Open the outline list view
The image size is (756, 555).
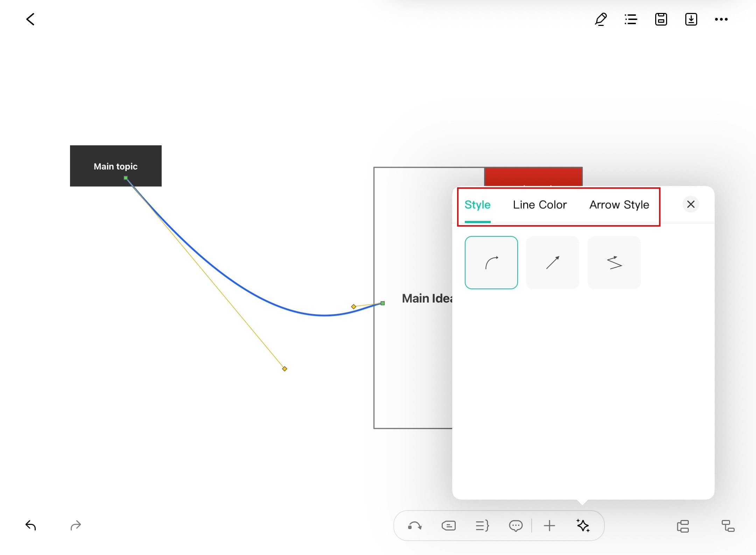(x=631, y=19)
